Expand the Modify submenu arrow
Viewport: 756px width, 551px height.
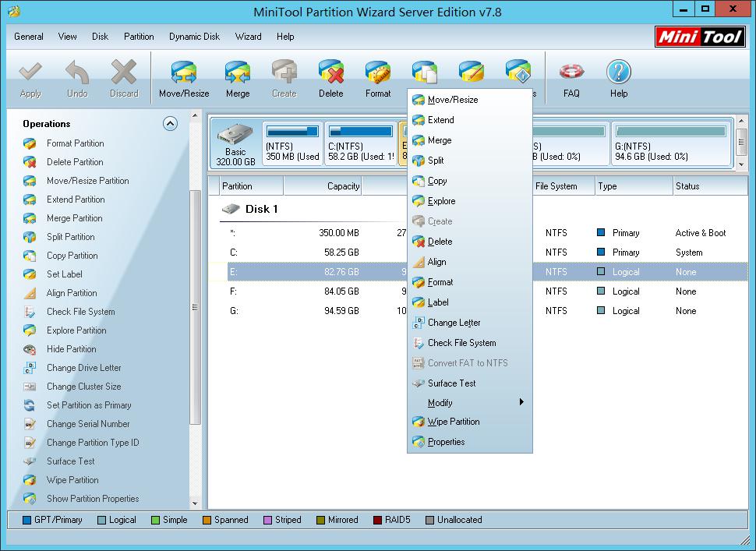tap(521, 402)
